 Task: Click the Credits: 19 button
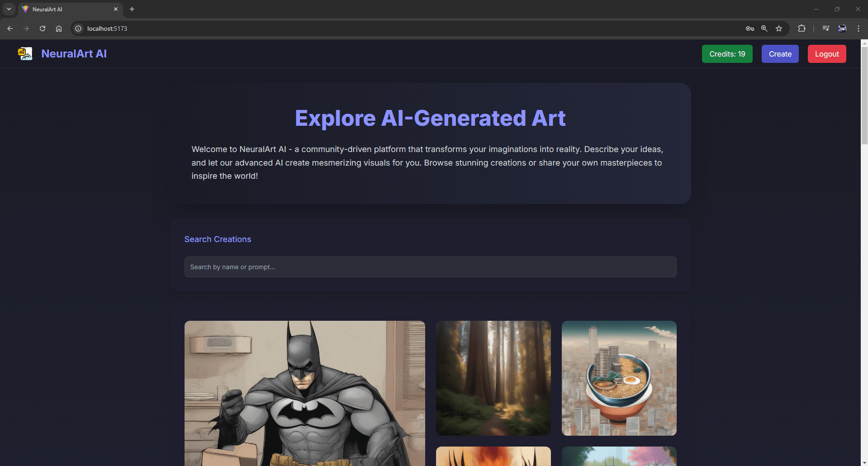pos(727,54)
